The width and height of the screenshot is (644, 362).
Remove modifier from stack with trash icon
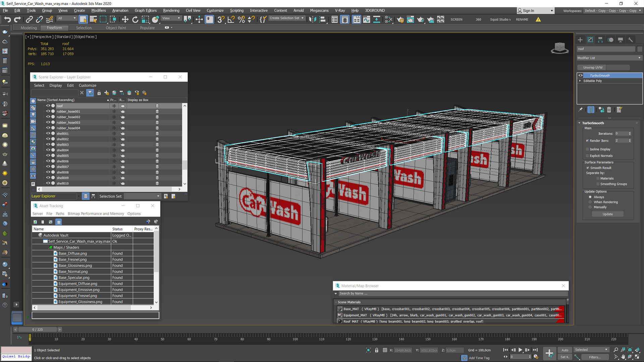[x=609, y=110]
